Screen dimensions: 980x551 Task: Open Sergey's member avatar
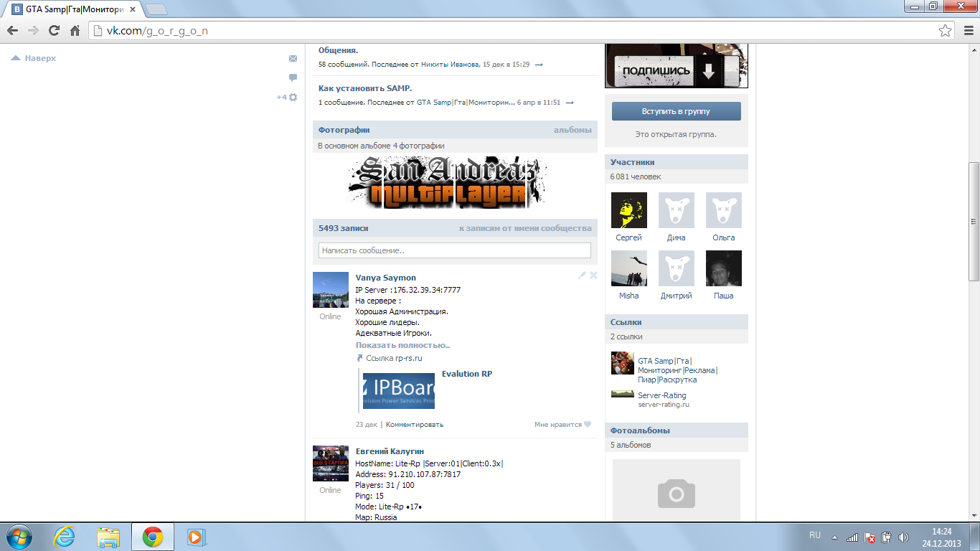click(629, 210)
